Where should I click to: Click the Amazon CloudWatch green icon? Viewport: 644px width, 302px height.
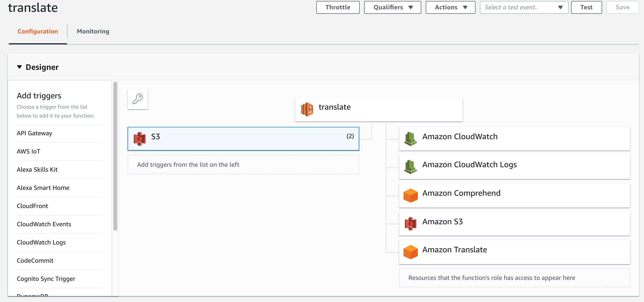(410, 138)
